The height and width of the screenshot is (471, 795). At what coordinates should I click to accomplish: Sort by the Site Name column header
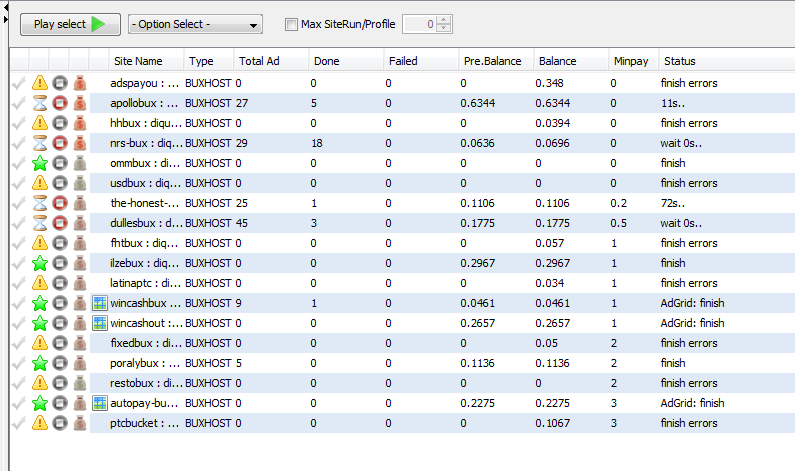click(138, 61)
